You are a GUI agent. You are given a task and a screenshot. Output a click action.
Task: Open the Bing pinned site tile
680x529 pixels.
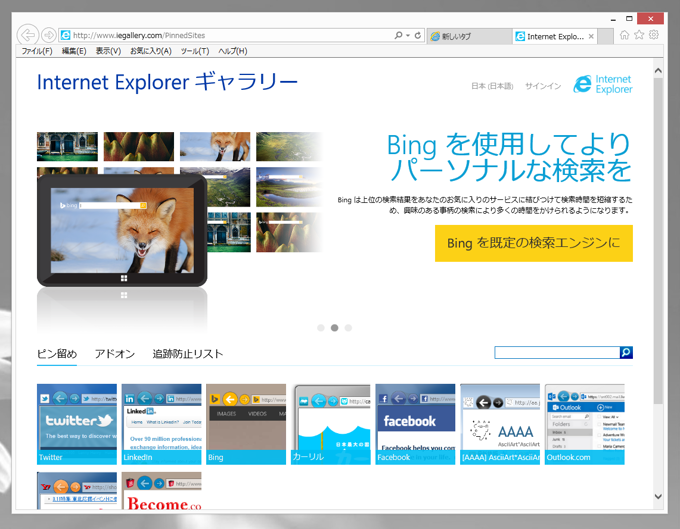[246, 424]
